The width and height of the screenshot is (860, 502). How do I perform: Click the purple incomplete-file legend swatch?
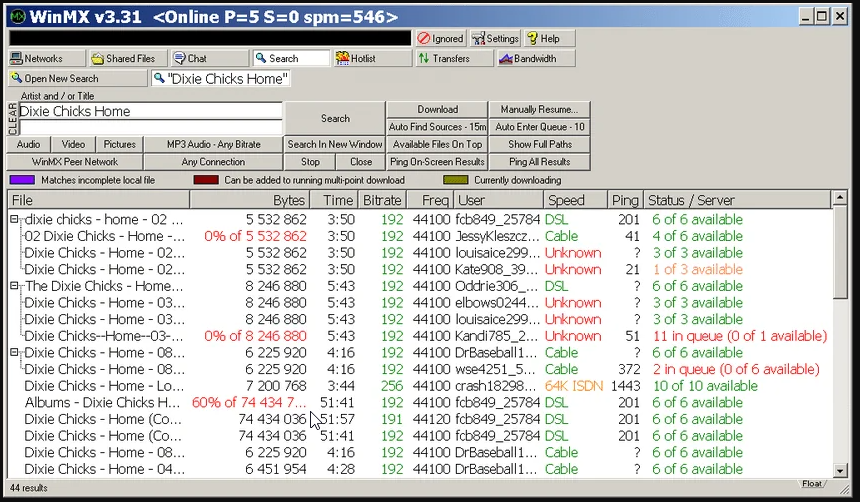tap(21, 180)
